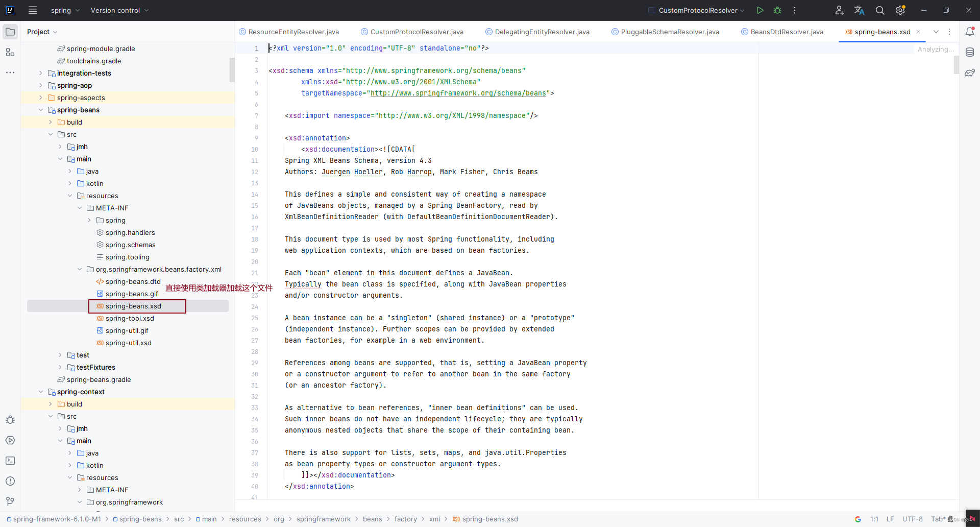Select spring-tool.xsd file in tree
980x527 pixels.
130,318
